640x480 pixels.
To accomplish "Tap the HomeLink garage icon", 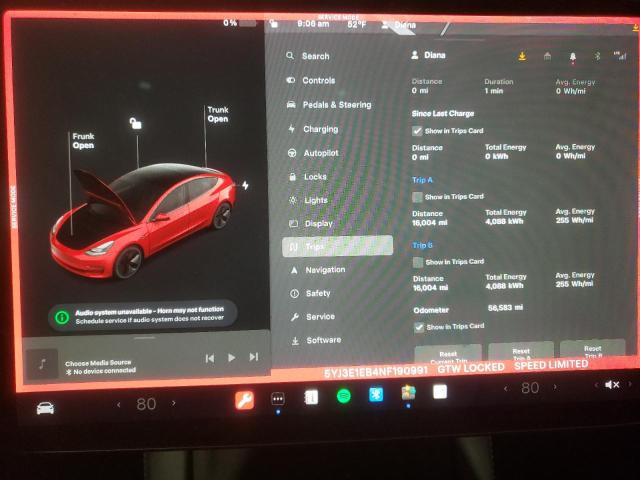I will pos(547,56).
